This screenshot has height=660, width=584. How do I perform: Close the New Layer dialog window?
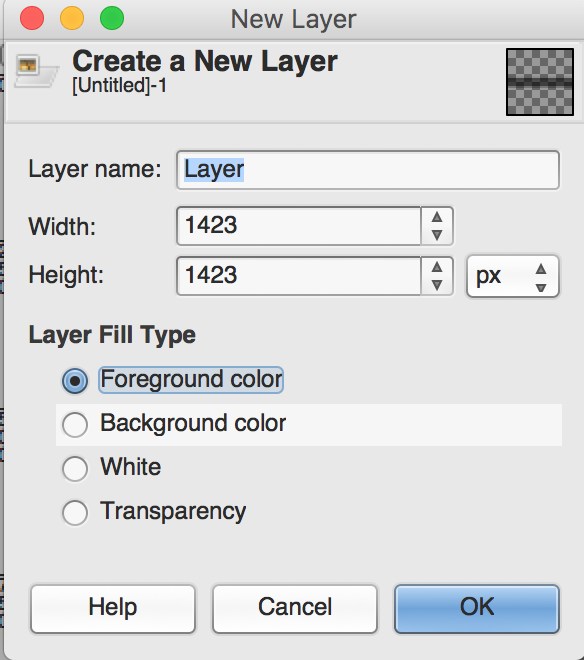pyautogui.click(x=32, y=19)
